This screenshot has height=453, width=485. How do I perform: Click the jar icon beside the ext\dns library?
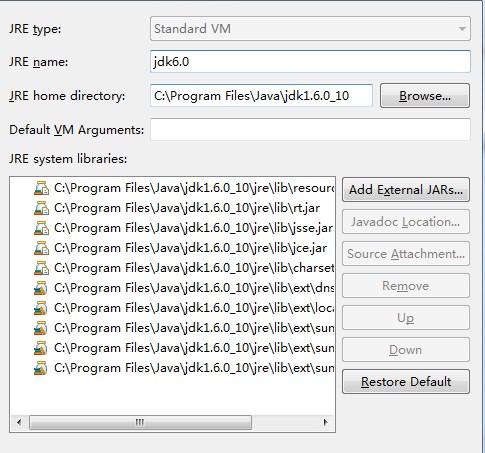[40, 288]
